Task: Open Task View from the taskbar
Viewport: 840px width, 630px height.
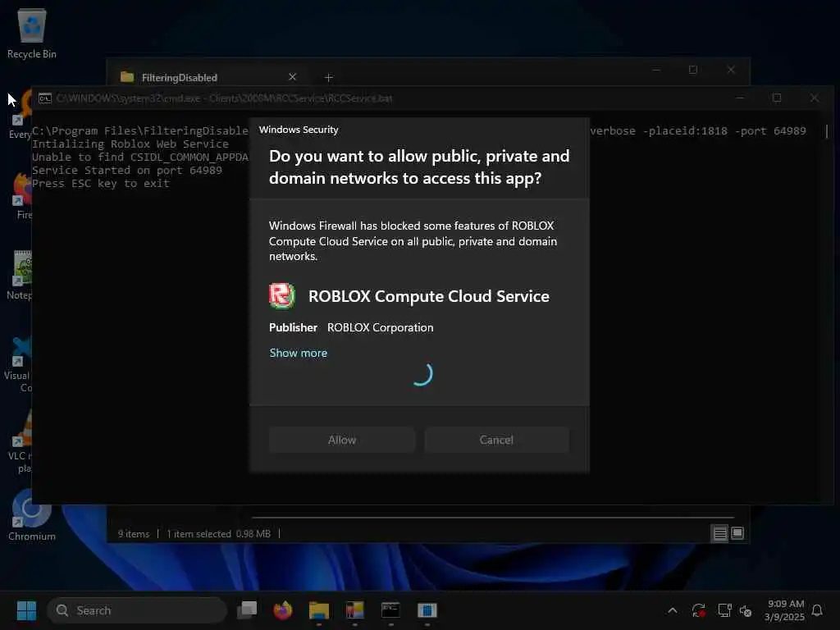Action: point(247,610)
